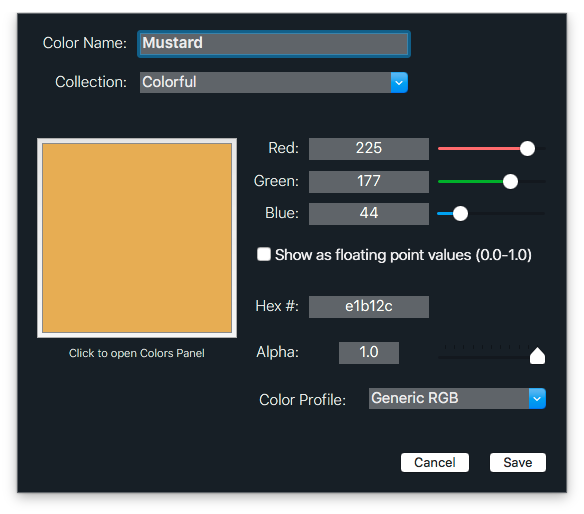Image resolution: width=584 pixels, height=514 pixels.
Task: Click the "Color Name:" label
Action: coord(85,43)
